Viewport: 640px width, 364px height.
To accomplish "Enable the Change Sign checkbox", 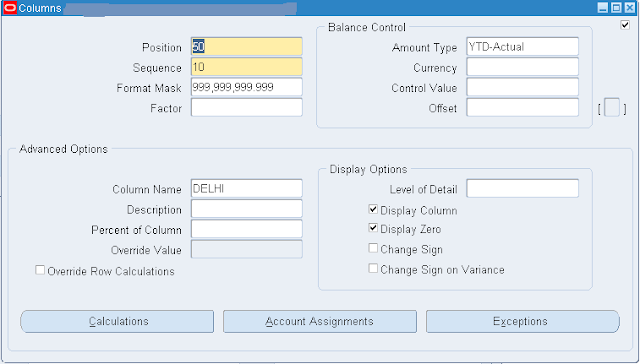I will point(373,248).
